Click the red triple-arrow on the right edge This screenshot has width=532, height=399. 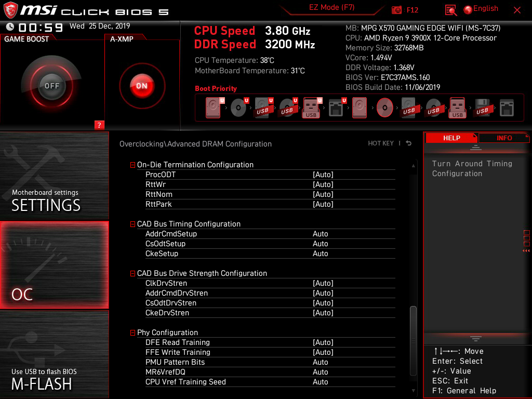coord(526,251)
